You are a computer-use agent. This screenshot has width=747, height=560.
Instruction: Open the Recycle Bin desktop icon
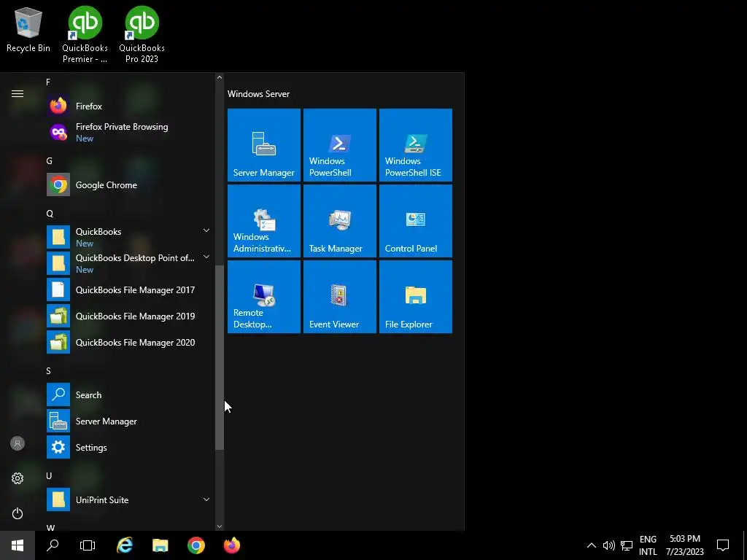pyautogui.click(x=28, y=29)
